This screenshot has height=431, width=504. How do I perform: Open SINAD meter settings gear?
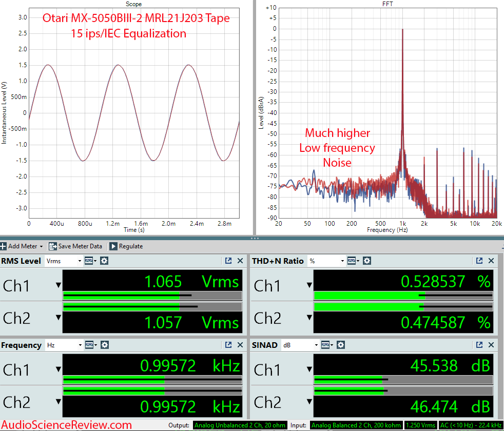341,345
